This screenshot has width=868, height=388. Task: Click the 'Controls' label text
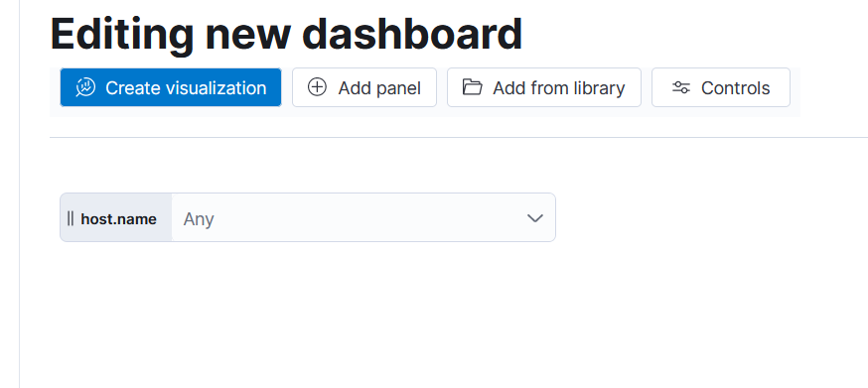click(735, 88)
